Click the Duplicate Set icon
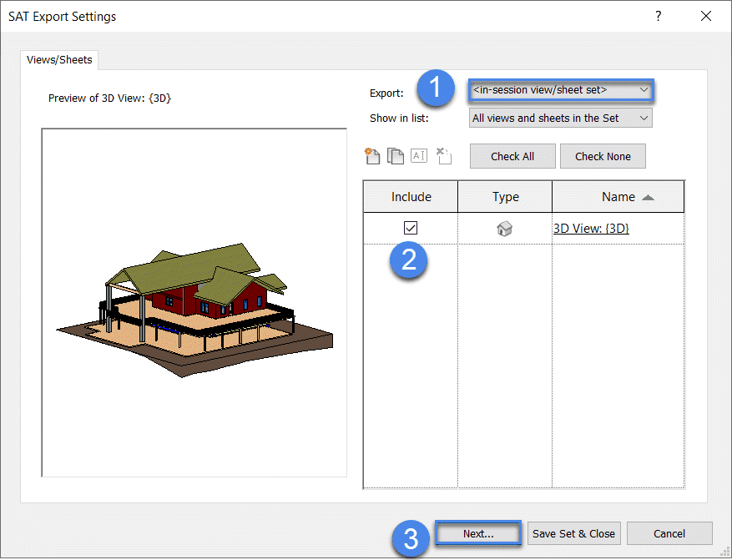This screenshot has height=560, width=732. (x=396, y=156)
